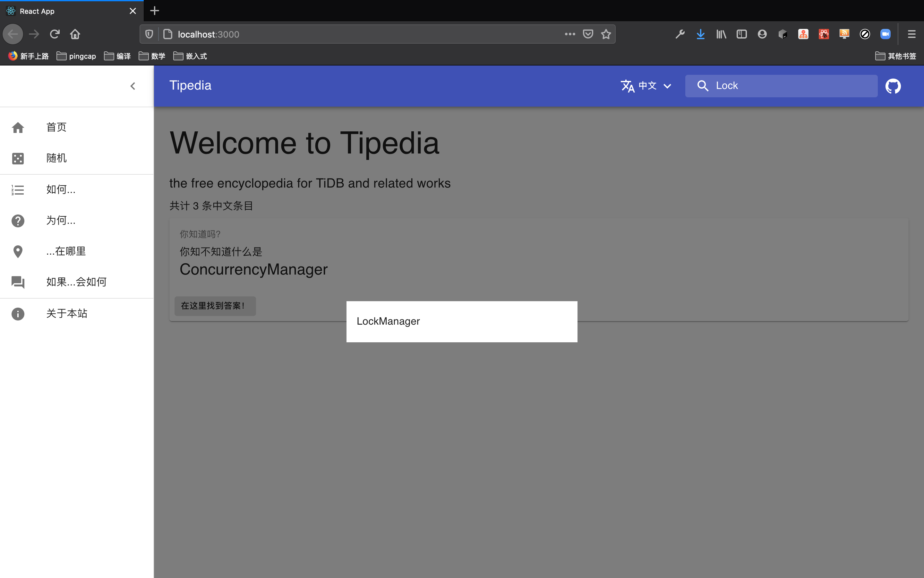Screen dimensions: 924x578
Task: Click the info icon beside 关于本站
Action: (18, 314)
